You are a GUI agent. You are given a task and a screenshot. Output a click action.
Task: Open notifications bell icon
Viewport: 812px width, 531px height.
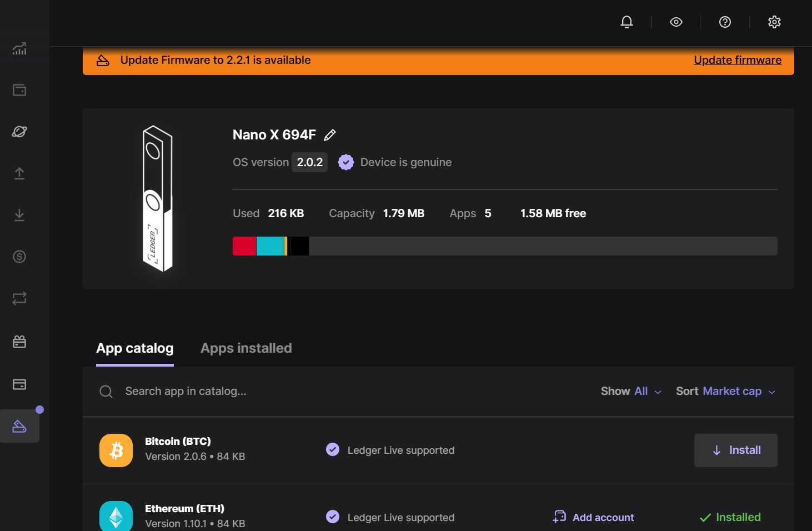tap(626, 22)
